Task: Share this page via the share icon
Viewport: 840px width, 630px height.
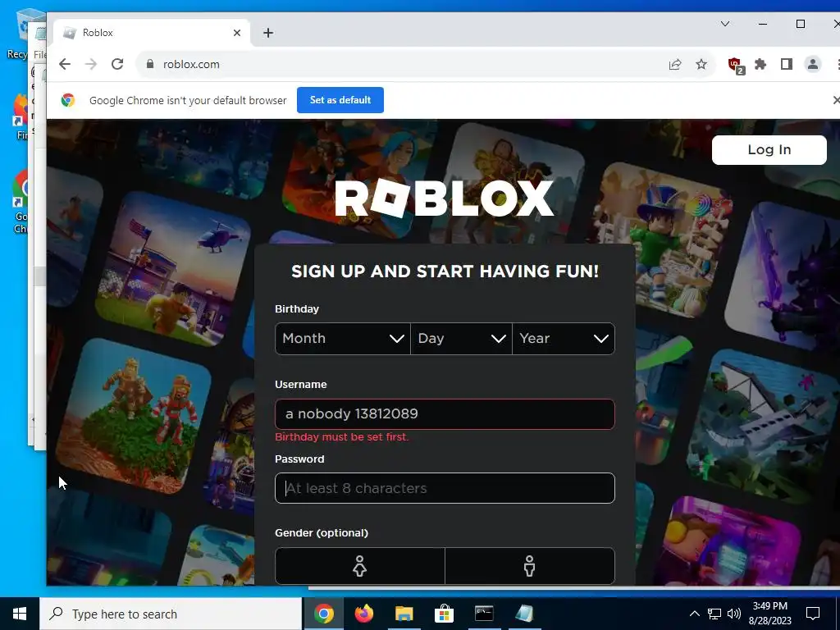Action: coord(675,64)
